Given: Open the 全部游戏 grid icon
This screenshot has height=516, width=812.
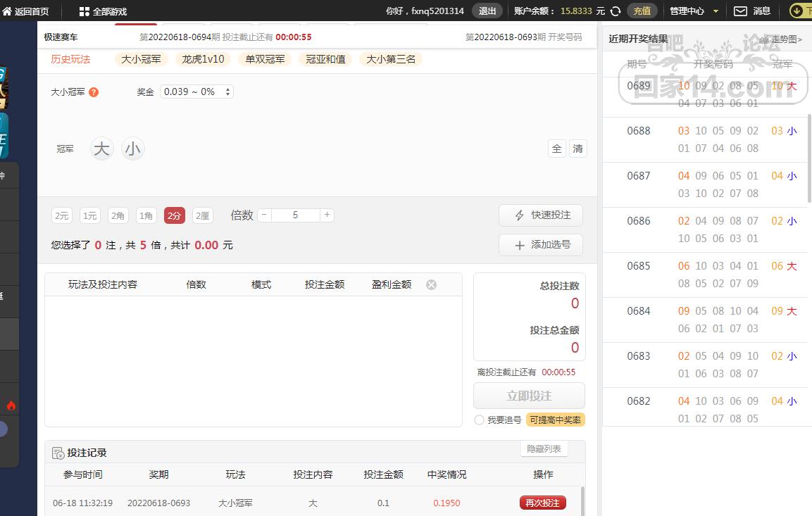Looking at the screenshot, I should click(x=85, y=11).
